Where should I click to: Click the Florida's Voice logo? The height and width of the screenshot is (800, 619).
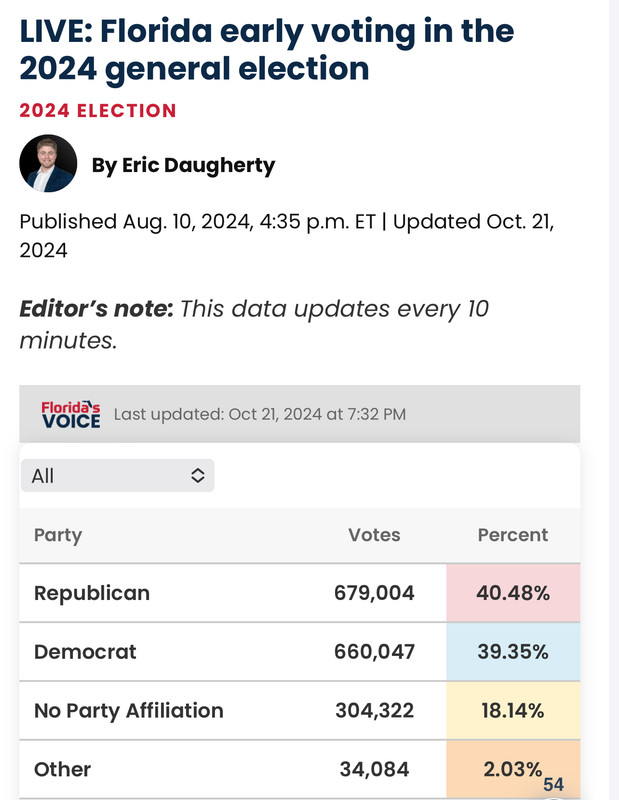click(x=71, y=414)
